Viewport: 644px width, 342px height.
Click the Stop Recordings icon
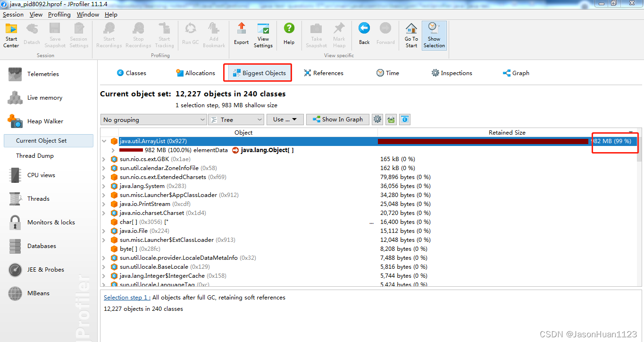coord(138,35)
